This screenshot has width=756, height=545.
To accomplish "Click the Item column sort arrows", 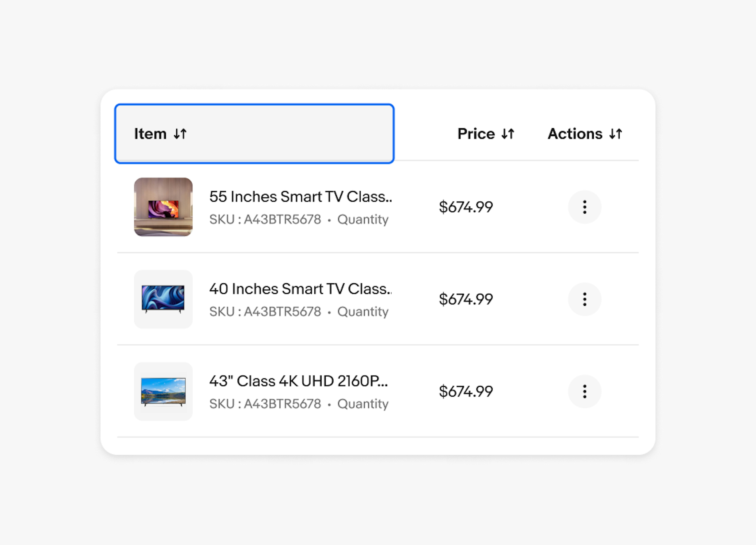I will 180,134.
